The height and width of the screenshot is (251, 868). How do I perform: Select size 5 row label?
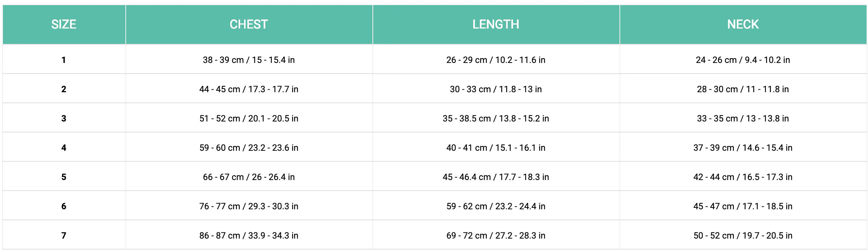click(64, 177)
